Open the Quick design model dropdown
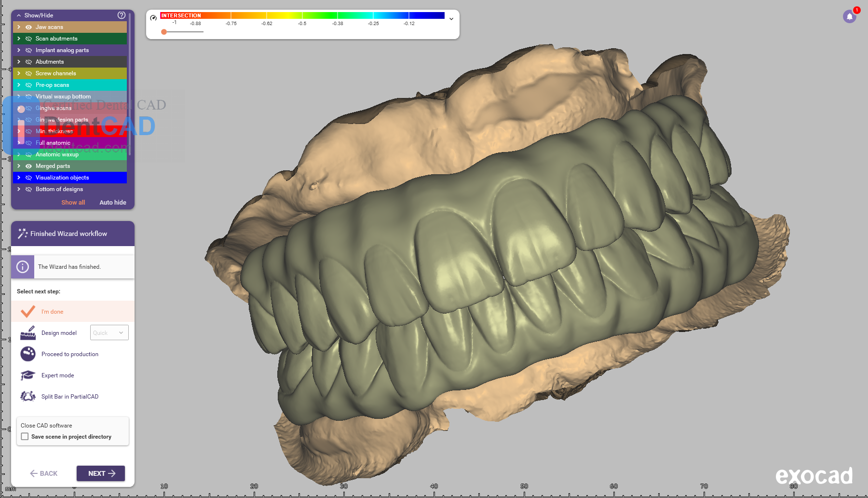Screen dimensions: 868x498 [109, 333]
